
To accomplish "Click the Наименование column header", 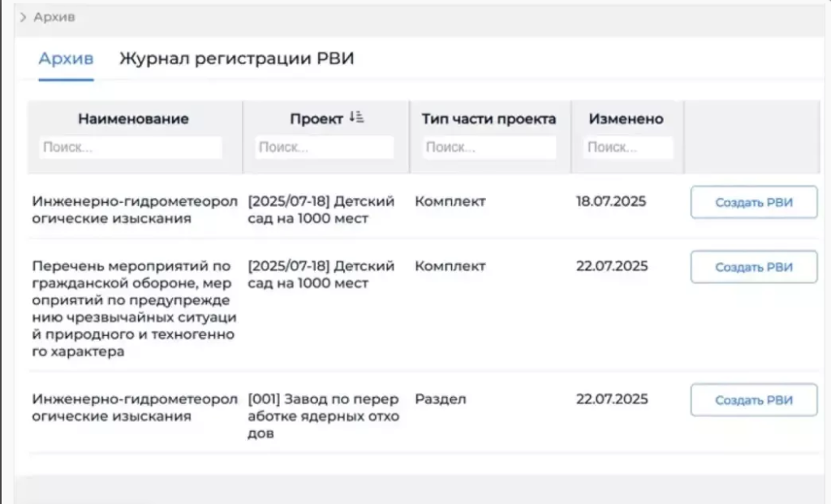I will (133, 119).
